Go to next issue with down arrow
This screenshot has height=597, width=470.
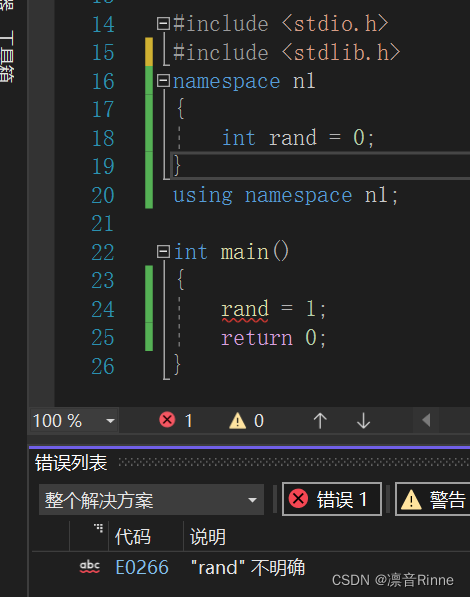click(x=363, y=421)
